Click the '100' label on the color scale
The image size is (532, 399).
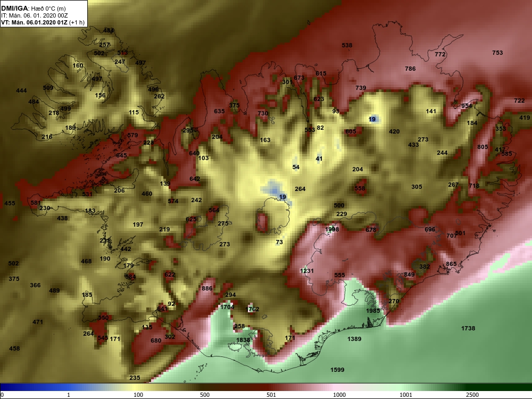coord(138,395)
